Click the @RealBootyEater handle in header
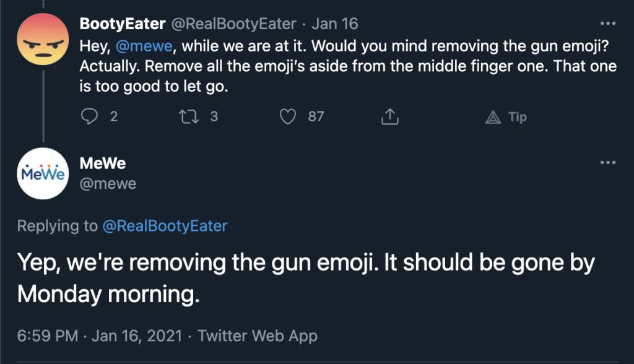634x364 pixels. pyautogui.click(x=233, y=24)
